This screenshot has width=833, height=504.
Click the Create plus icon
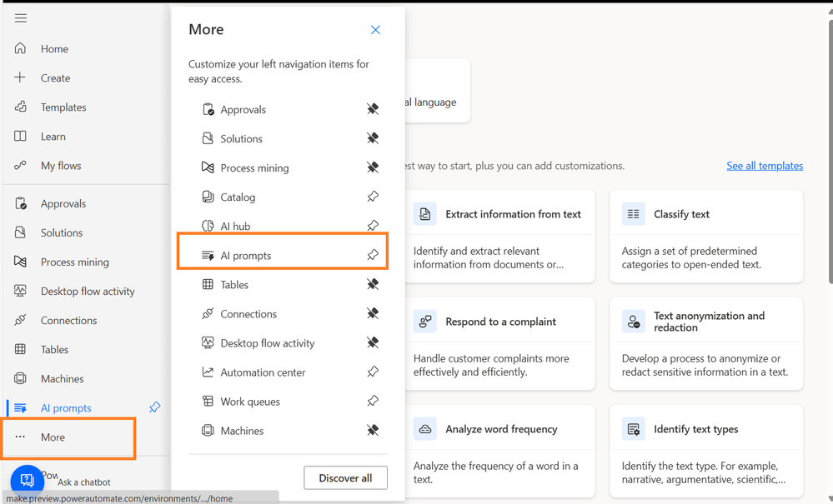[x=20, y=77]
